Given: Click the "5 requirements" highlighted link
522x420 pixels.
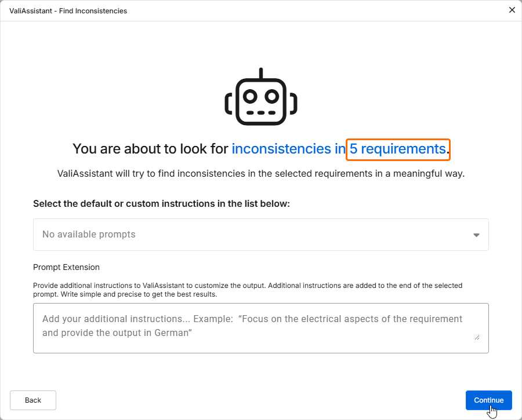Looking at the screenshot, I should pyautogui.click(x=398, y=149).
